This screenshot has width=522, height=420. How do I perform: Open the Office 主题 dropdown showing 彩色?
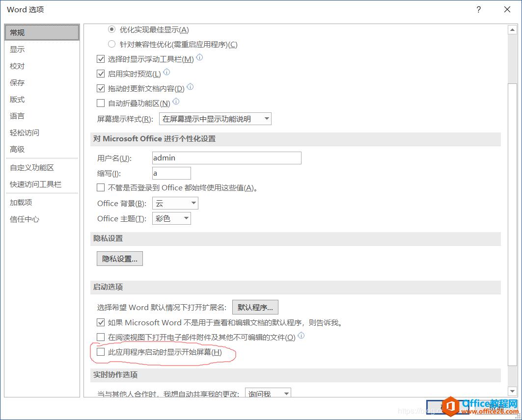point(171,218)
